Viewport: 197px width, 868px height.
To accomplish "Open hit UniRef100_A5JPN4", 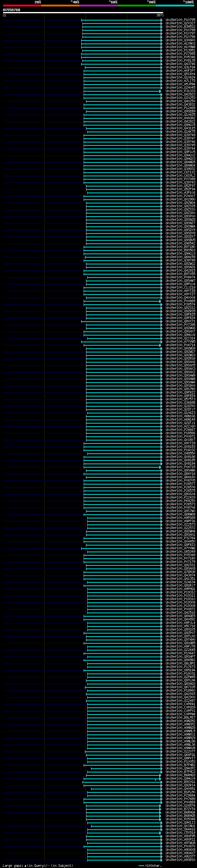I will coord(180,84).
